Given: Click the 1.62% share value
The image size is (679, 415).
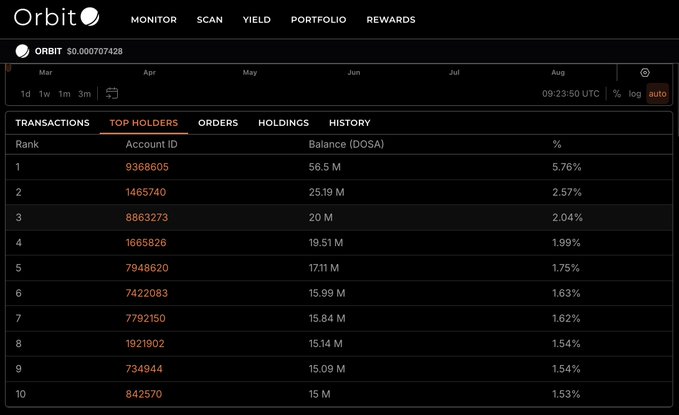Looking at the screenshot, I should pyautogui.click(x=566, y=318).
